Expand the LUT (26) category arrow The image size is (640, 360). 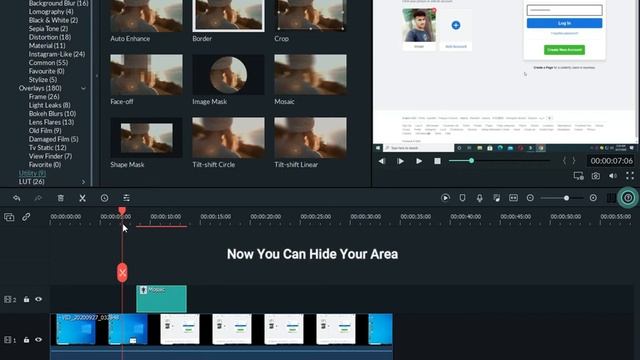(83, 182)
